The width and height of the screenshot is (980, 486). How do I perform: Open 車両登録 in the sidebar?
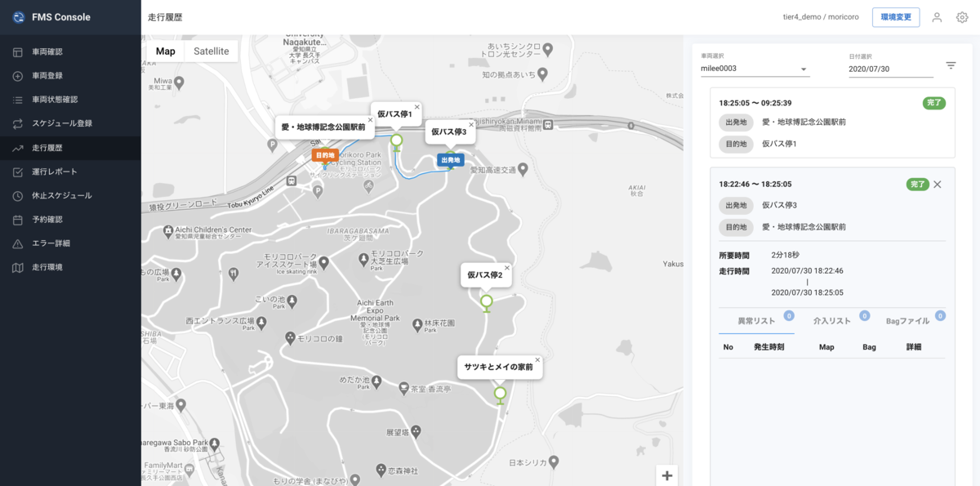(70, 76)
